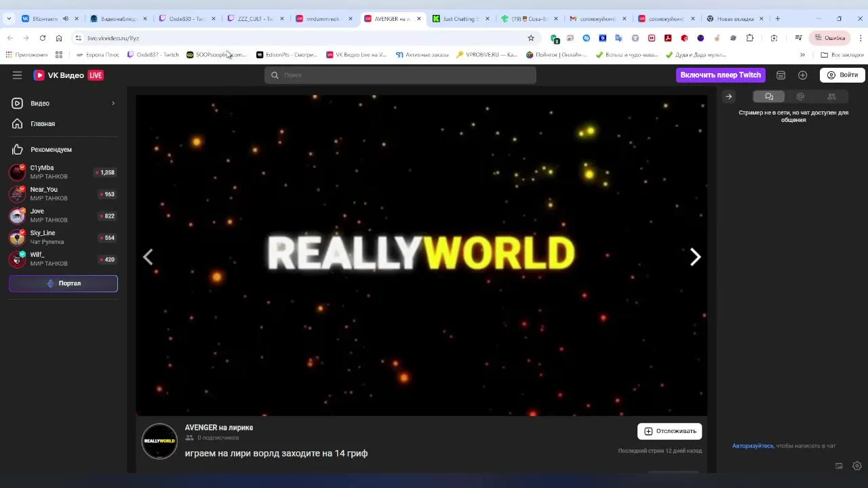
Task: Click C1yMba channel avatar
Action: click(x=17, y=172)
